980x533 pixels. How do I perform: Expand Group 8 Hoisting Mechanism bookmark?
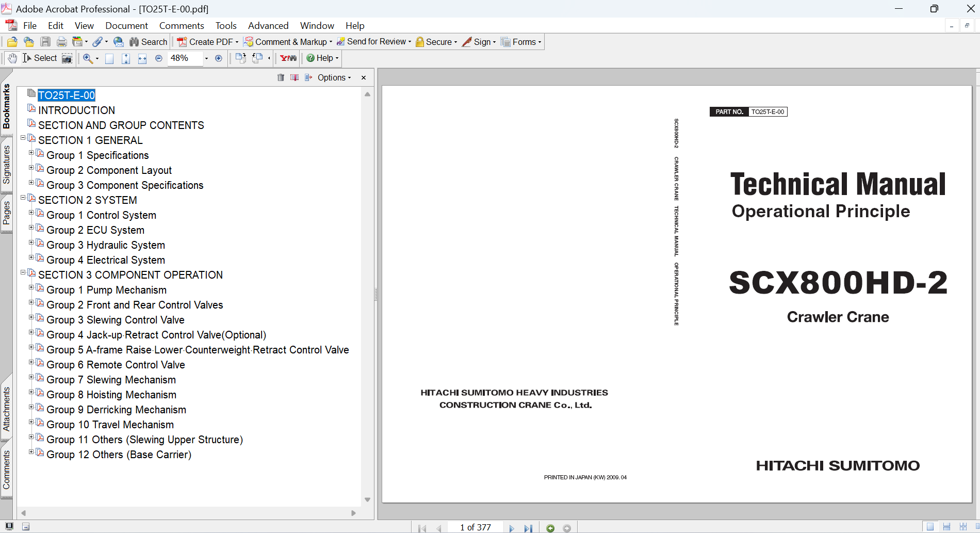31,392
